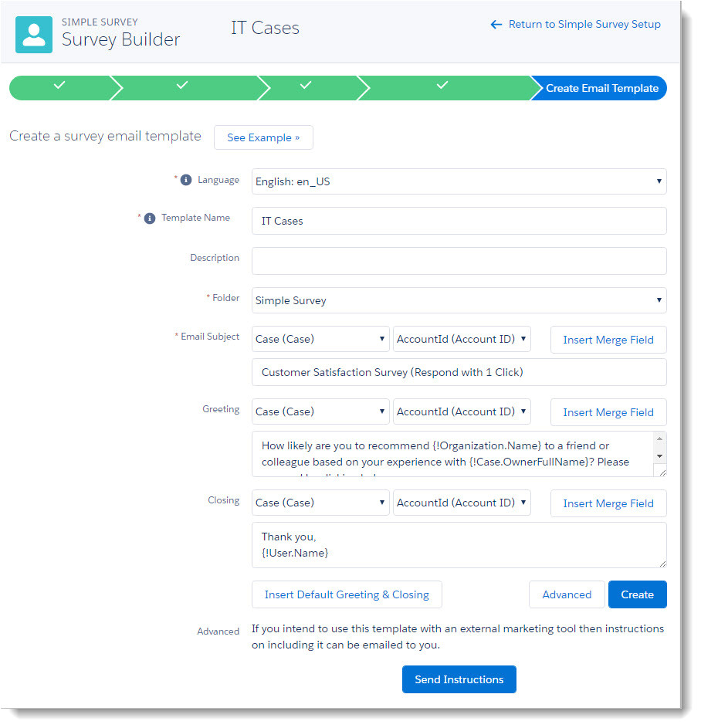The height and width of the screenshot is (728, 701).
Task: Click the Survey Builder avatar icon
Action: [x=34, y=35]
